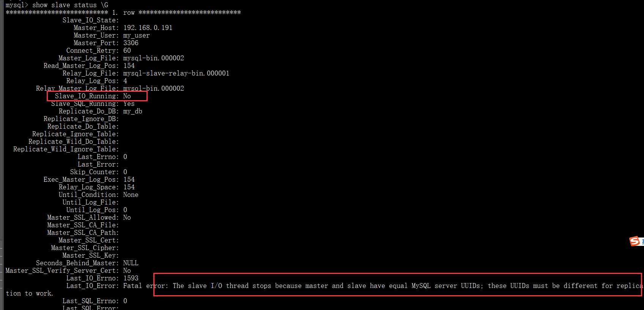The width and height of the screenshot is (644, 310).
Task: Click the Exec_Master_Log_Pos value 154
Action: pyautogui.click(x=129, y=179)
